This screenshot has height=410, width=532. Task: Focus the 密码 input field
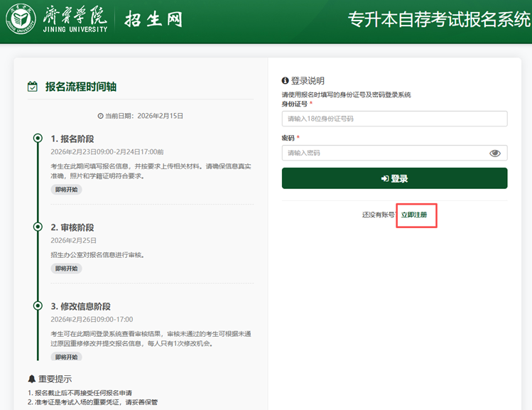point(384,153)
